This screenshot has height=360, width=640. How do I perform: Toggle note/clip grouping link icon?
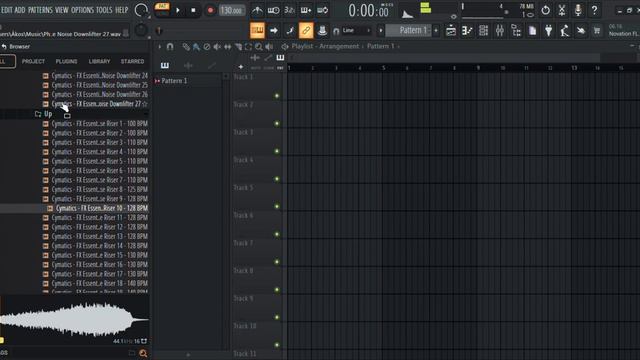coord(306,30)
